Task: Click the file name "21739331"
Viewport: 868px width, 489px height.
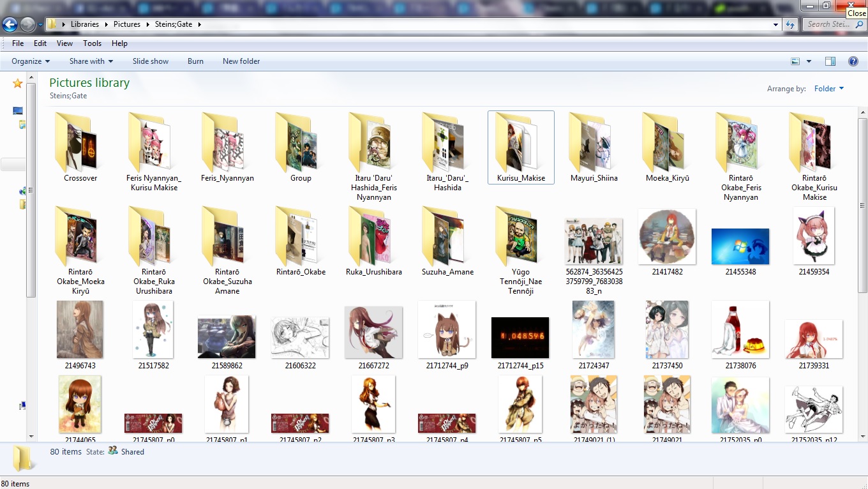Action: (814, 366)
